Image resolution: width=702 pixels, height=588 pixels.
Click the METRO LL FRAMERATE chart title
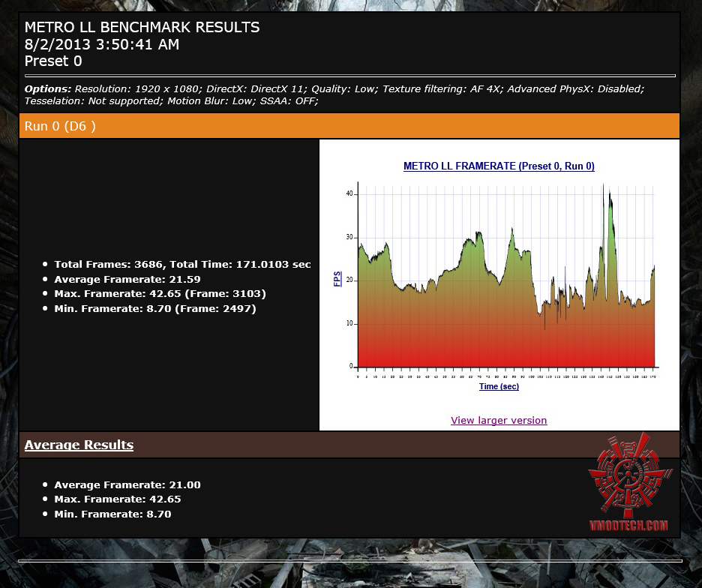tap(499, 166)
